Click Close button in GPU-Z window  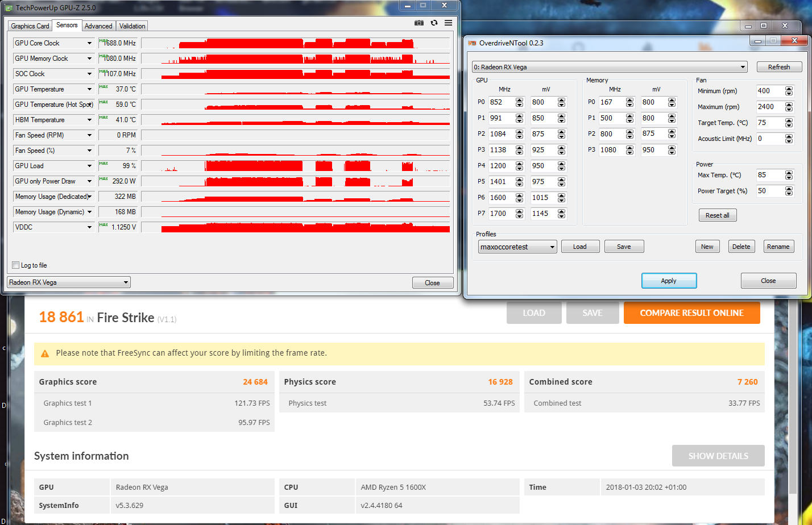pyautogui.click(x=432, y=283)
